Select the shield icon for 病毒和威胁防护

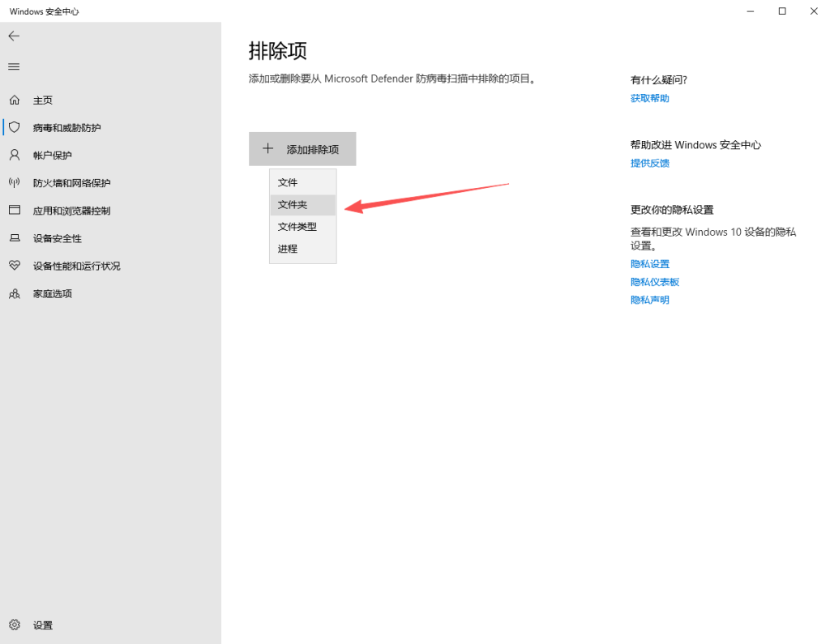(x=14, y=128)
